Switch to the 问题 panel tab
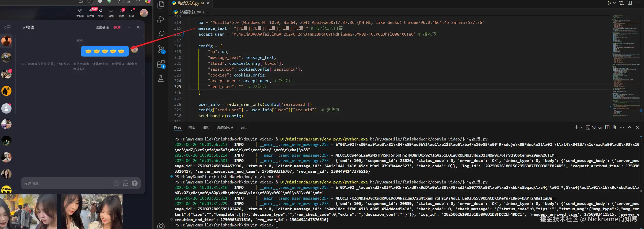The image size is (644, 229). (192, 127)
